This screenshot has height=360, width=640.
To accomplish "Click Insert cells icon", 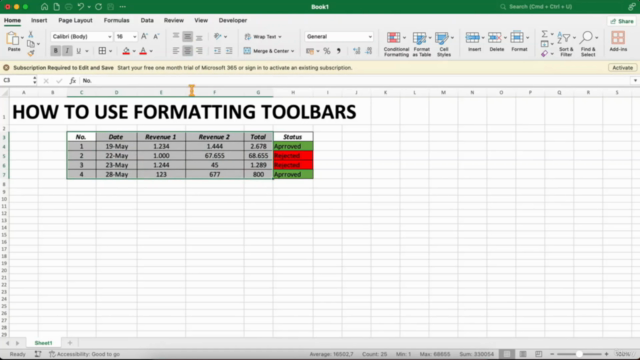I will click(473, 38).
